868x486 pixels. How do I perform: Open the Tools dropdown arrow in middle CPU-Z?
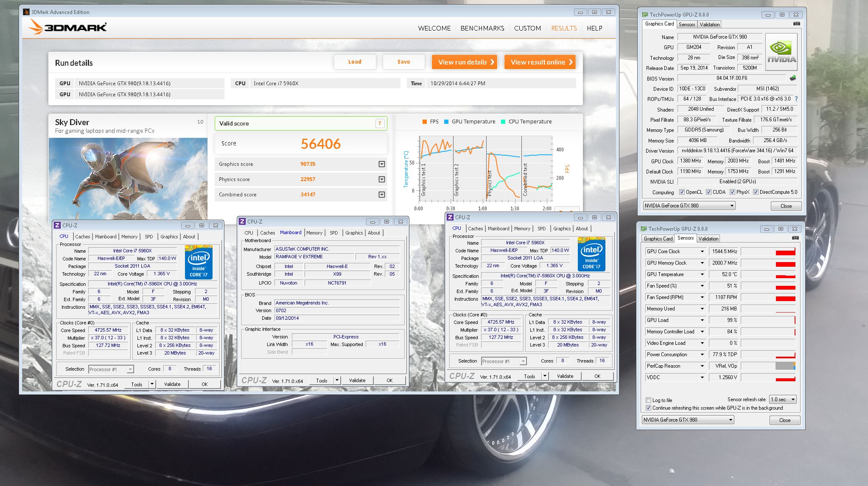(x=337, y=380)
